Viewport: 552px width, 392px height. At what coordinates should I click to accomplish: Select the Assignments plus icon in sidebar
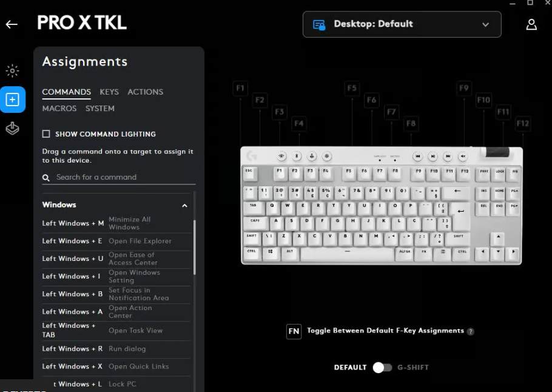[13, 100]
